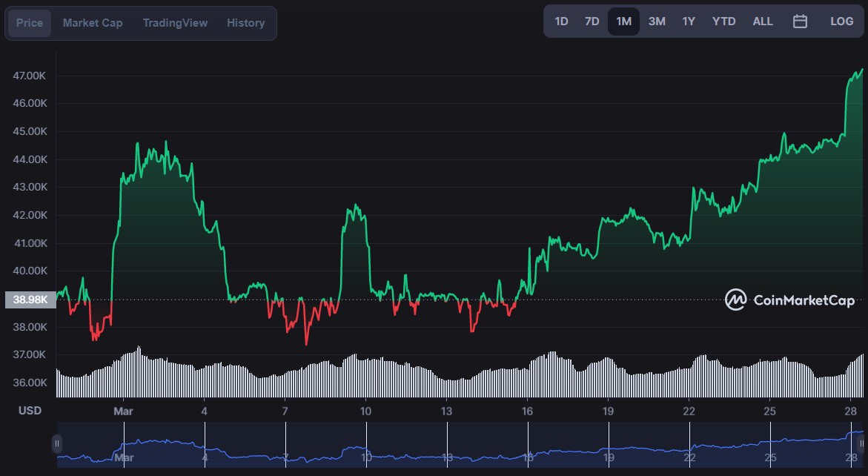
Task: Switch to the Market Cap tab
Action: pos(93,23)
